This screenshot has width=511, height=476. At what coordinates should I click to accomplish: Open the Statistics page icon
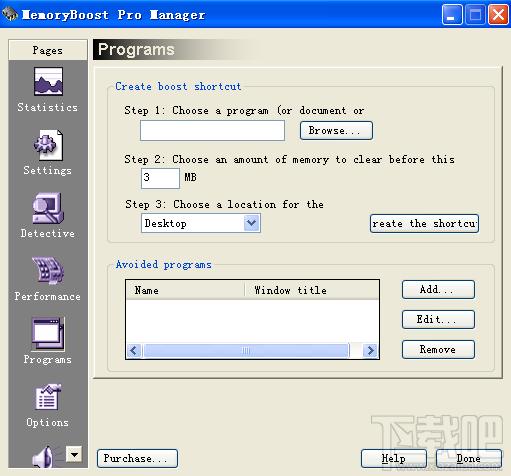coord(48,82)
